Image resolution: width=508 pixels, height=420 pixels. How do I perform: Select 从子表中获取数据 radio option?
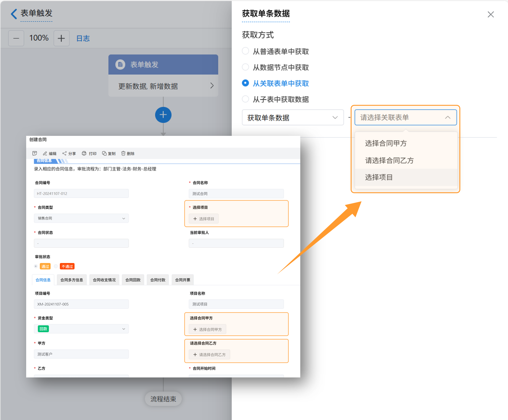click(245, 99)
